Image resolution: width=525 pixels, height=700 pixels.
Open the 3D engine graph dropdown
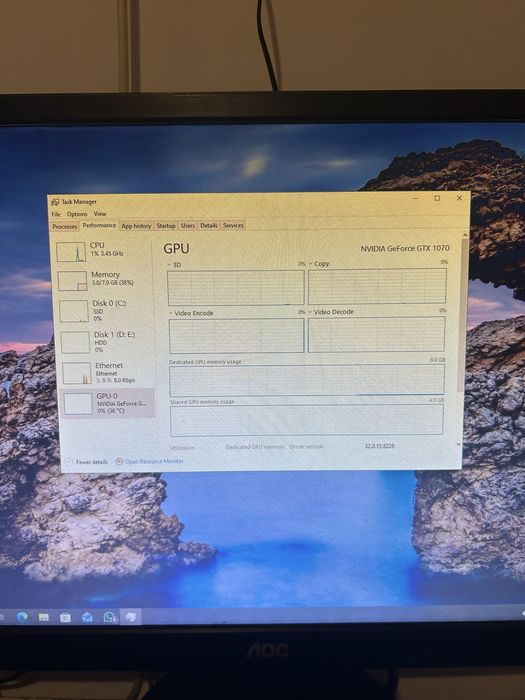175,265
